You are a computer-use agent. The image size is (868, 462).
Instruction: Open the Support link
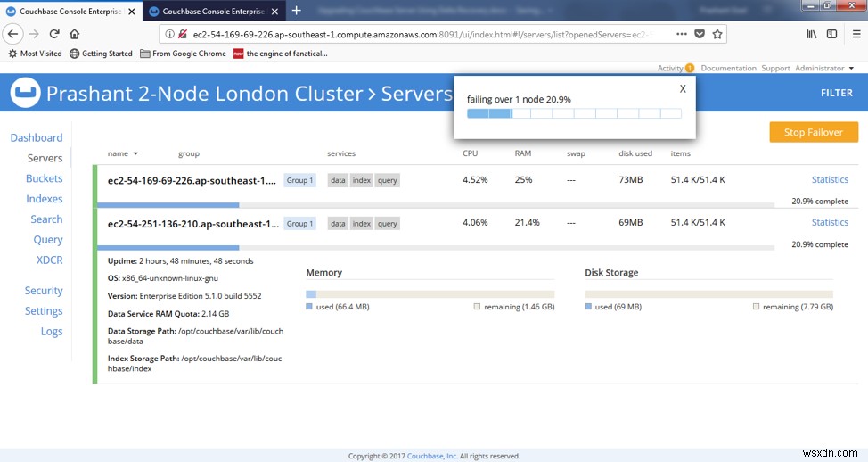775,68
